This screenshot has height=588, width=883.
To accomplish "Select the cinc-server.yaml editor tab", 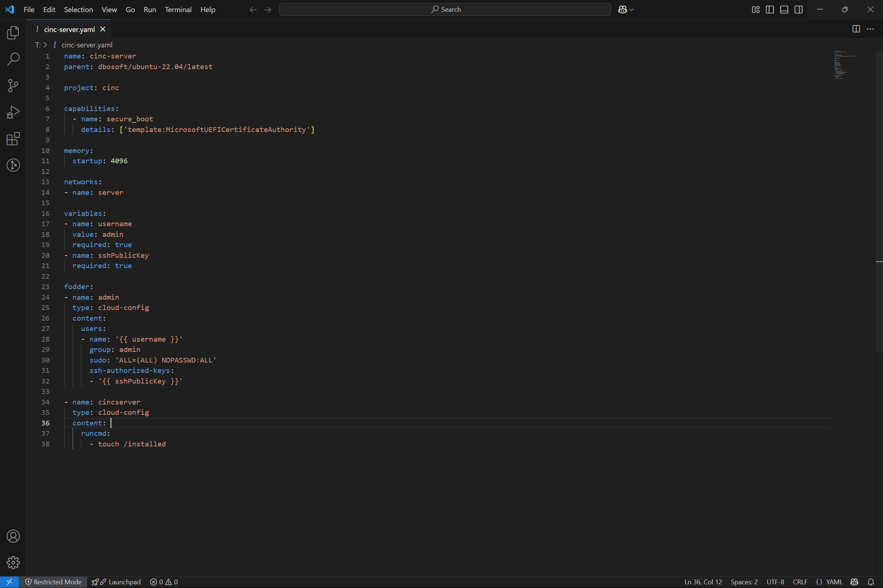I will 69,29.
